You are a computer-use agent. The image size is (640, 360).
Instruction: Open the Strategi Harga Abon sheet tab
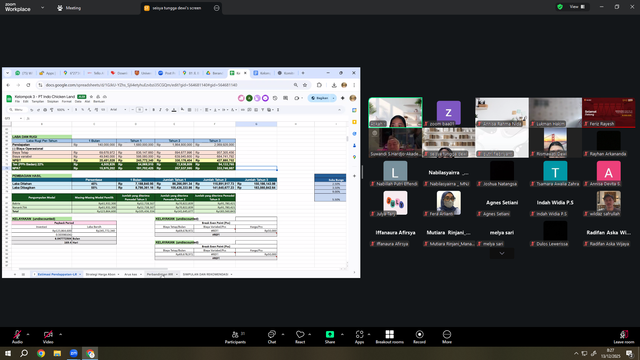101,274
